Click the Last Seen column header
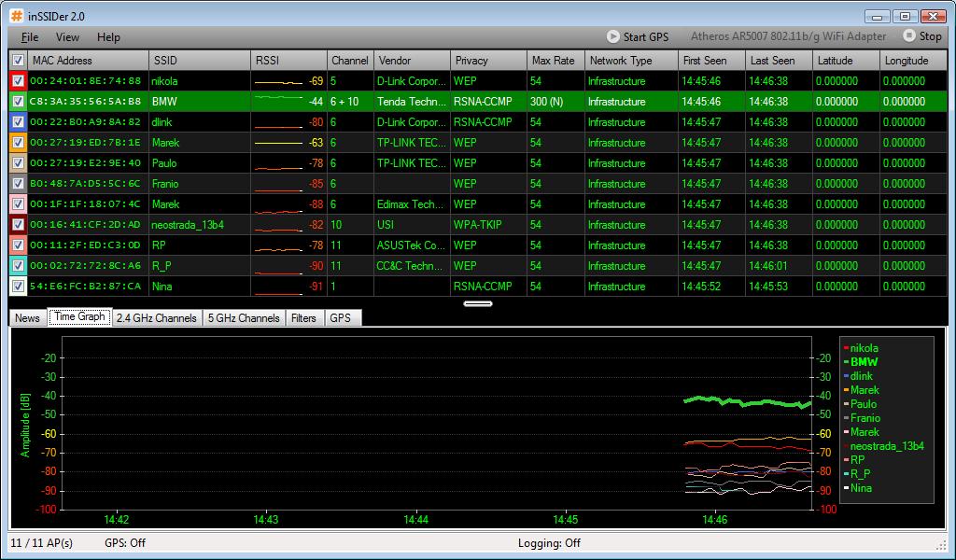This screenshot has width=956, height=560. pyautogui.click(x=779, y=61)
